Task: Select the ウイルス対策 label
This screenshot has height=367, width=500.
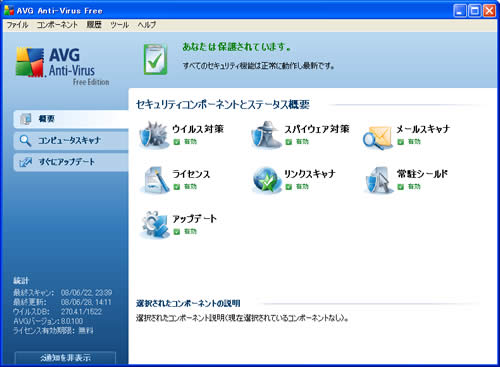Action: tap(198, 129)
